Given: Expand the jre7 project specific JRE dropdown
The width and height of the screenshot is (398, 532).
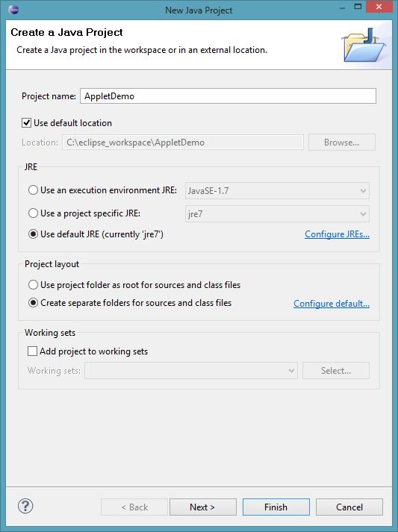Looking at the screenshot, I should click(277, 214).
